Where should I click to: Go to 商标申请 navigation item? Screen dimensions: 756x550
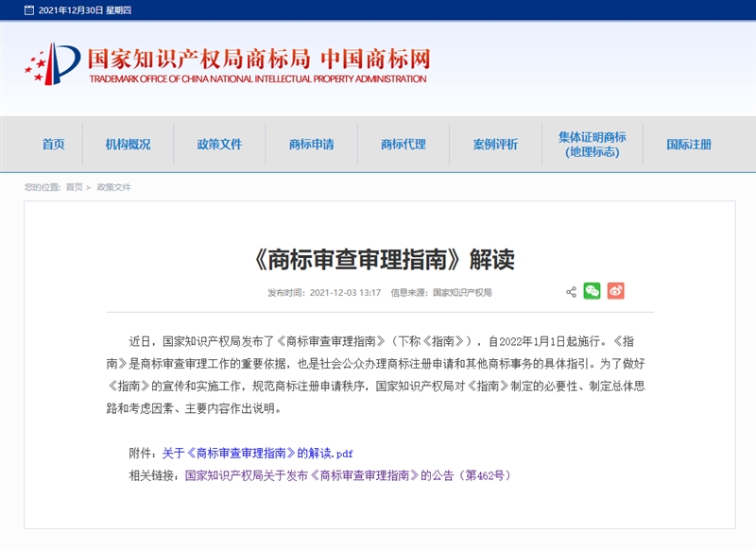coord(311,145)
